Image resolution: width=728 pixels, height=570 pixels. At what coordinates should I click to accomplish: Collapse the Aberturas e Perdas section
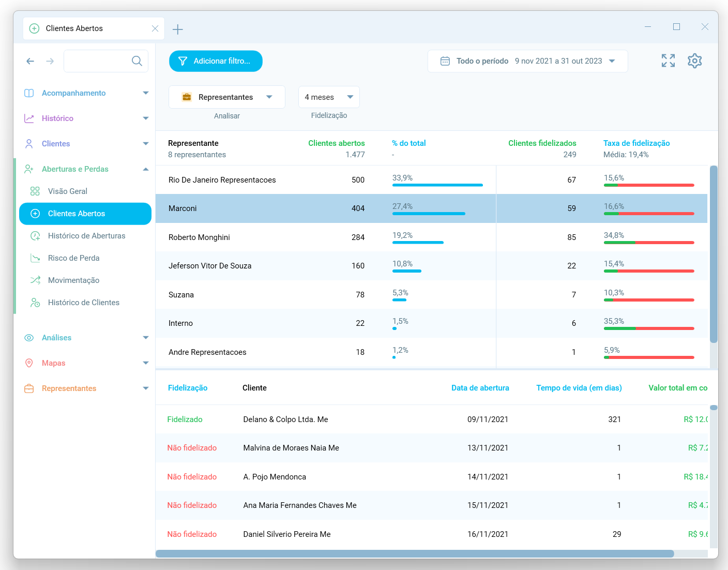click(146, 169)
